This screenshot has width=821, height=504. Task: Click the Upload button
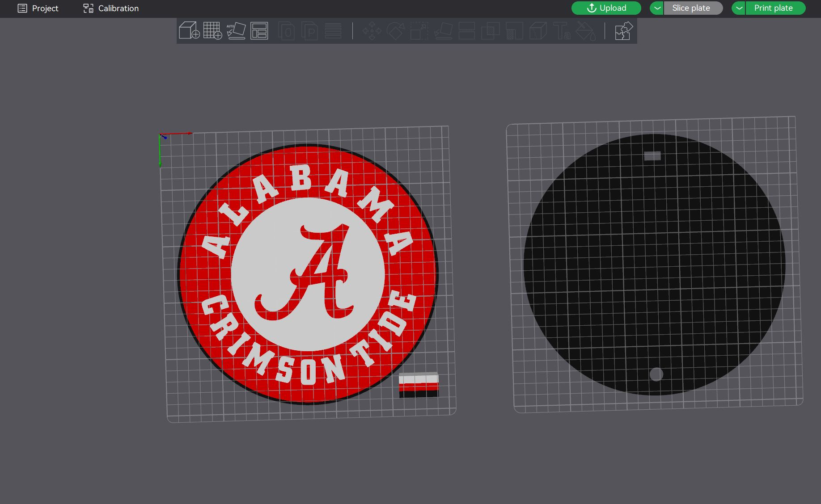(606, 8)
